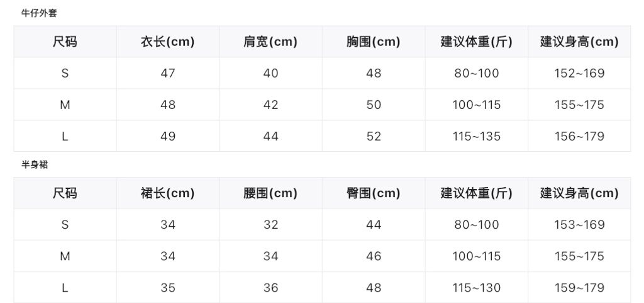Image resolution: width=644 pixels, height=303 pixels.
Task: Click jacket length value 47
Action: click(x=168, y=73)
